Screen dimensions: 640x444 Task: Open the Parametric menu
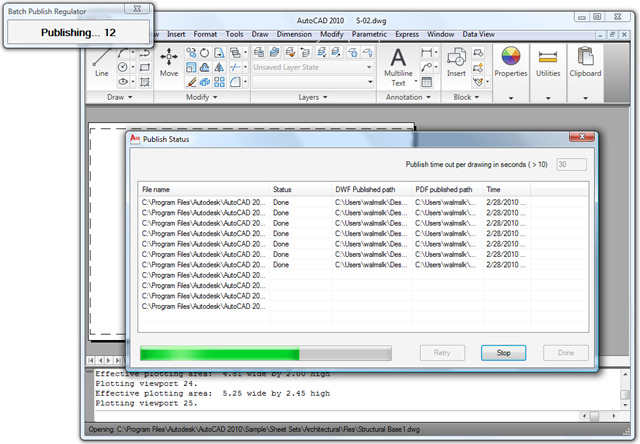[369, 32]
